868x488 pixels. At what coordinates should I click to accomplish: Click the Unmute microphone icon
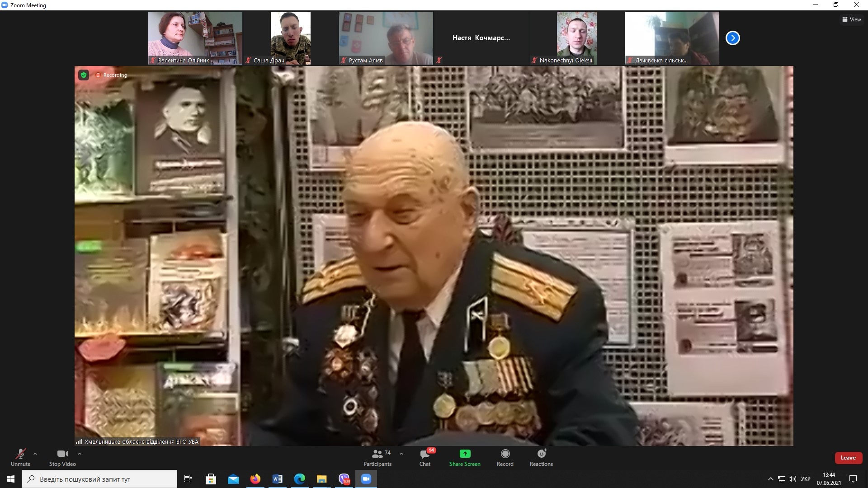[20, 454]
